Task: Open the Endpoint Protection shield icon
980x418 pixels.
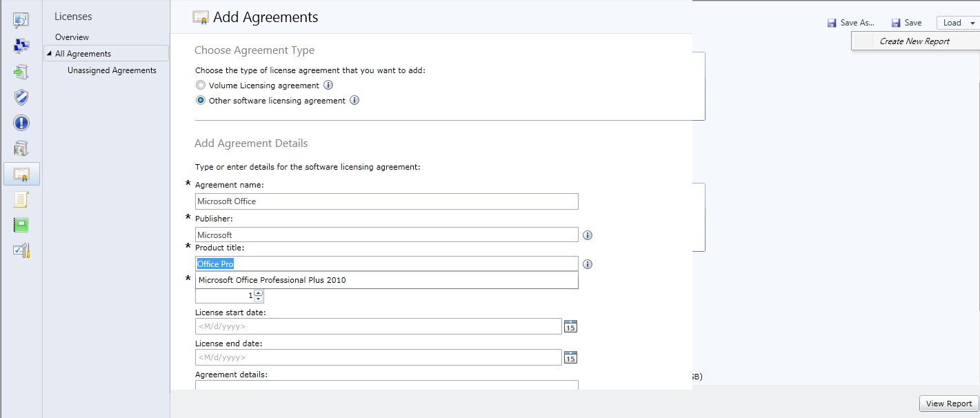Action: point(21,97)
